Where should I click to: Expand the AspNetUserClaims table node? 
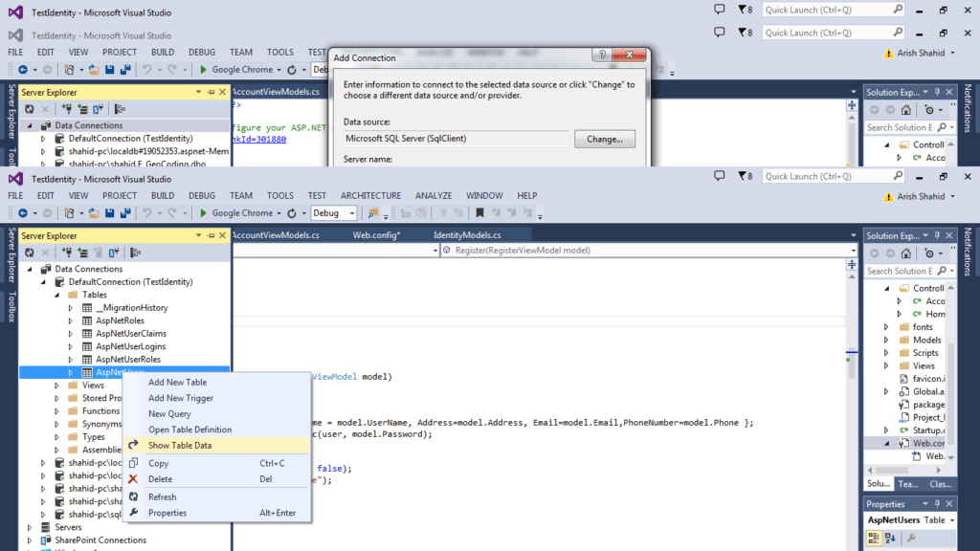pyautogui.click(x=71, y=334)
